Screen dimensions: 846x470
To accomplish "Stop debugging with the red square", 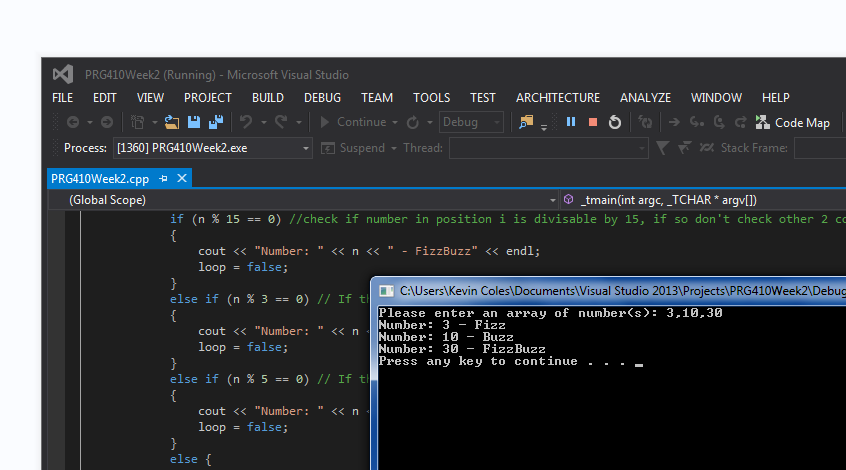I will point(592,122).
